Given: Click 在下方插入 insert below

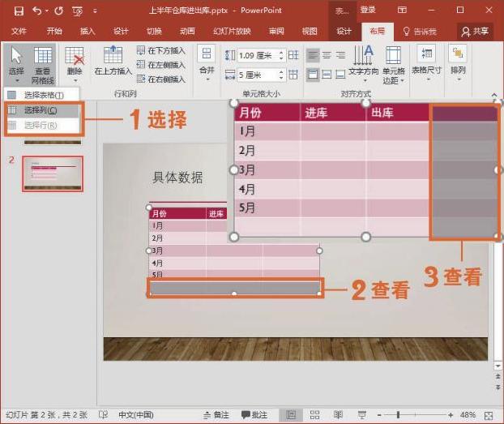Looking at the screenshot, I should pyautogui.click(x=161, y=50).
